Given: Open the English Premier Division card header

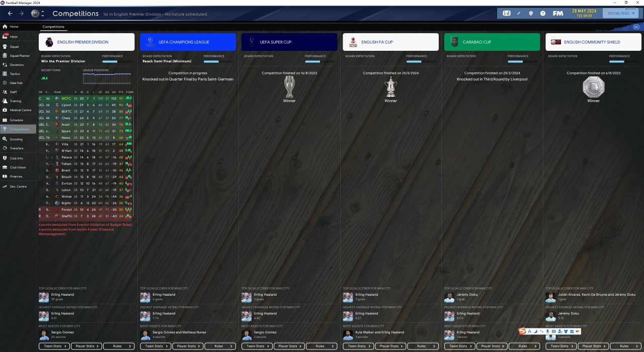Looking at the screenshot, I should click(87, 42).
